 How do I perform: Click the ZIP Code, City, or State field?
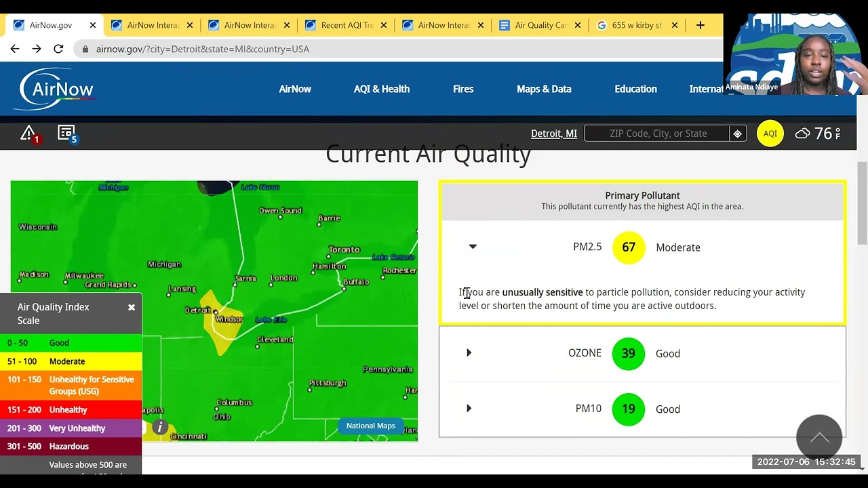click(658, 134)
